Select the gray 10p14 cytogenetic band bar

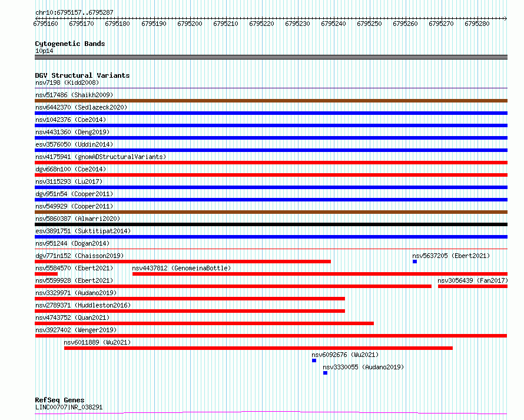[x=271, y=57]
